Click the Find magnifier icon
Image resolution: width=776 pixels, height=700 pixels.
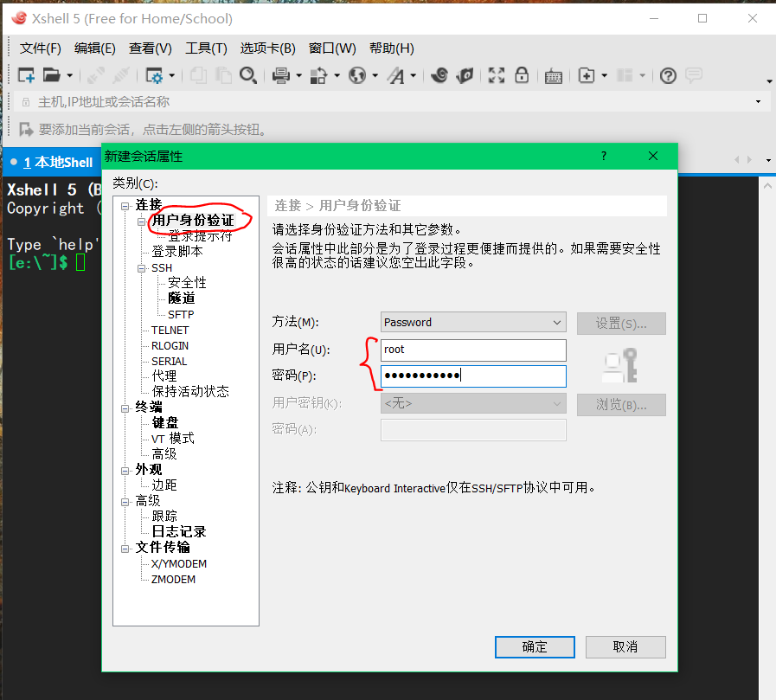248,75
